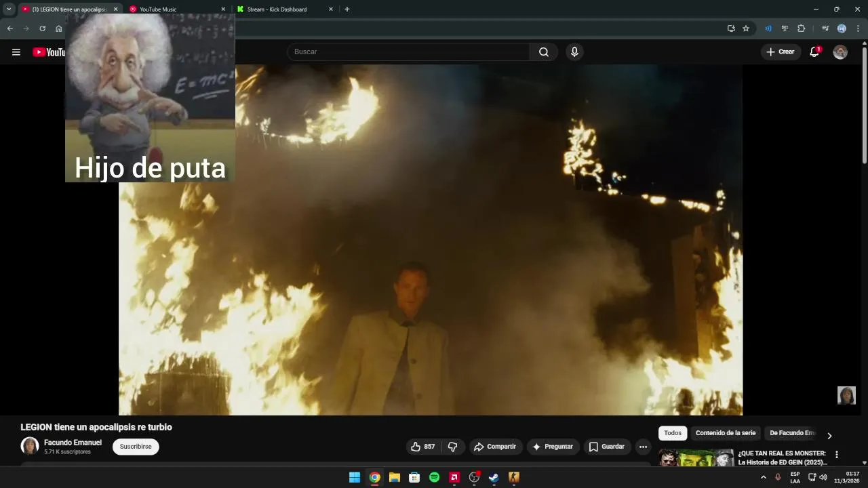Viewport: 868px width, 488px height.
Task: Open the tab search dropdown arrow
Action: tap(9, 9)
